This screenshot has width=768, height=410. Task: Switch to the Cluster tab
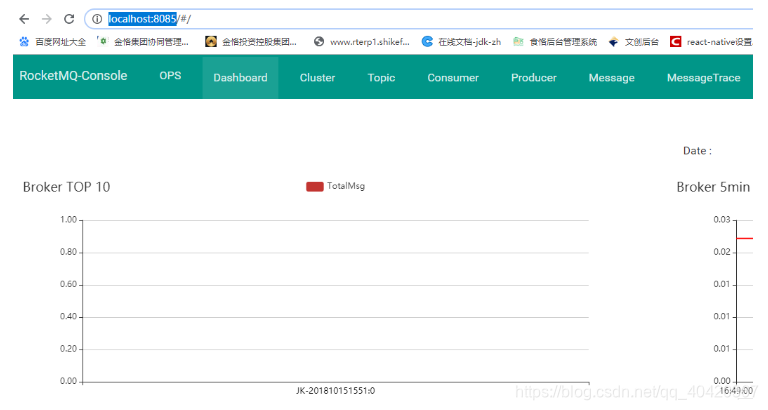point(317,77)
